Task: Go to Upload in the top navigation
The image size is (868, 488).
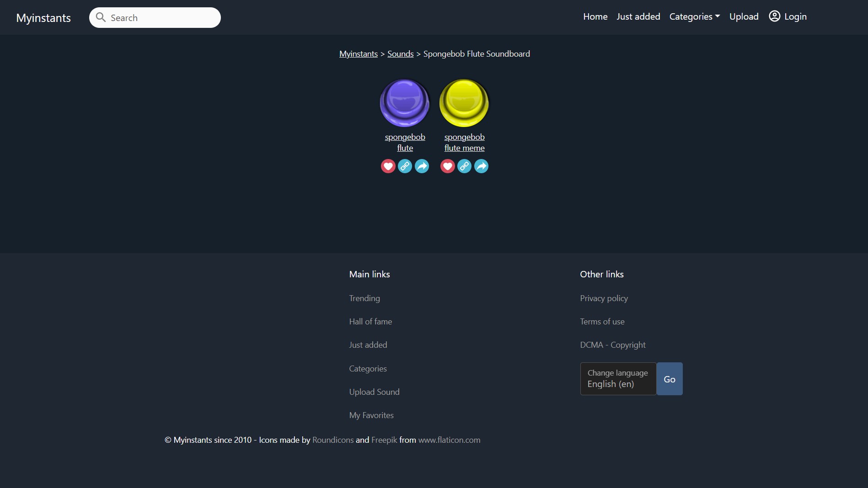Action: click(744, 16)
